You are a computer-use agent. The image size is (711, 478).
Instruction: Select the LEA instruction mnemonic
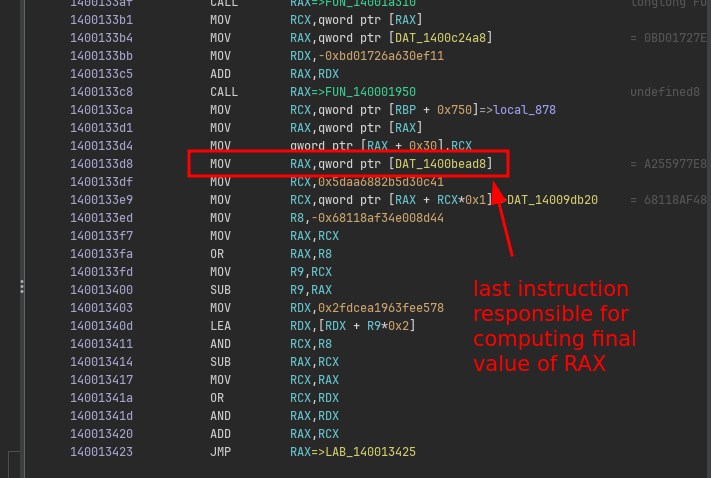click(x=221, y=326)
